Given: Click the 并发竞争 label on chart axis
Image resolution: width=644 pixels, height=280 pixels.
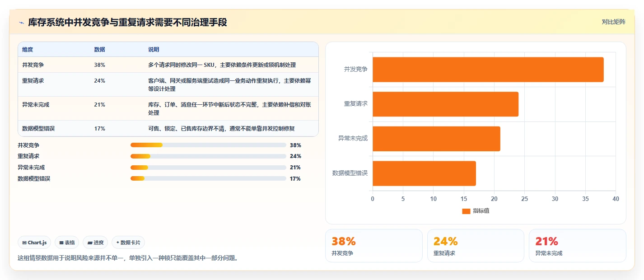Looking at the screenshot, I should point(356,70).
